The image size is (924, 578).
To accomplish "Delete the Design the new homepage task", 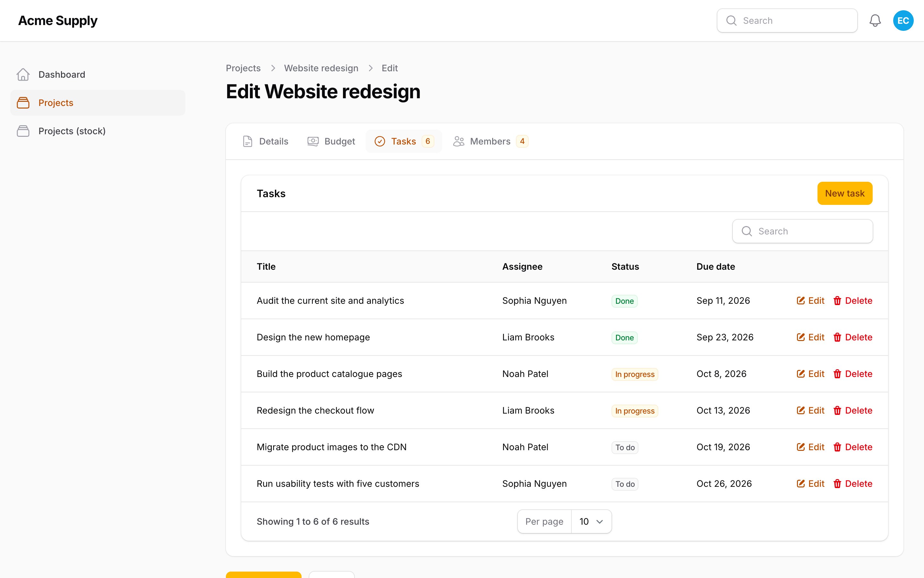I will (852, 337).
